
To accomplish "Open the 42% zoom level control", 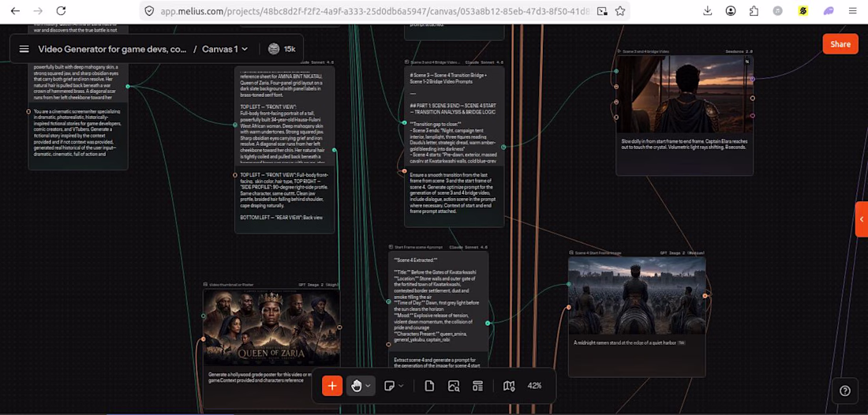I will [x=534, y=386].
